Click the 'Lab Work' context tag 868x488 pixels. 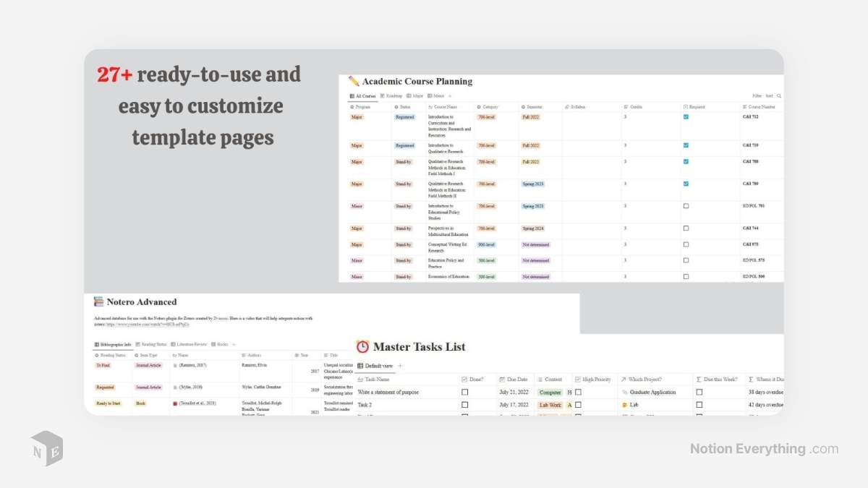pos(550,405)
